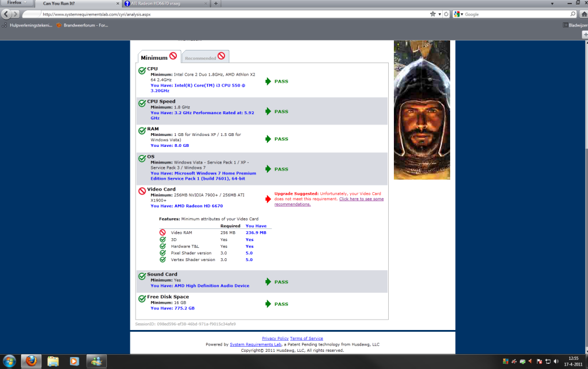Click the taskbar clock showing 12:55
The image size is (588, 369).
pyautogui.click(x=574, y=361)
